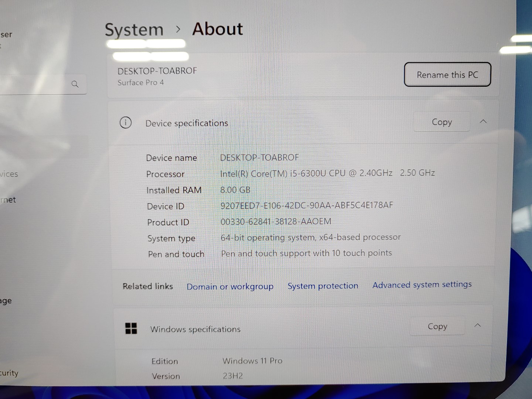Click the Windows logo icon by Windows specifications

click(x=131, y=328)
